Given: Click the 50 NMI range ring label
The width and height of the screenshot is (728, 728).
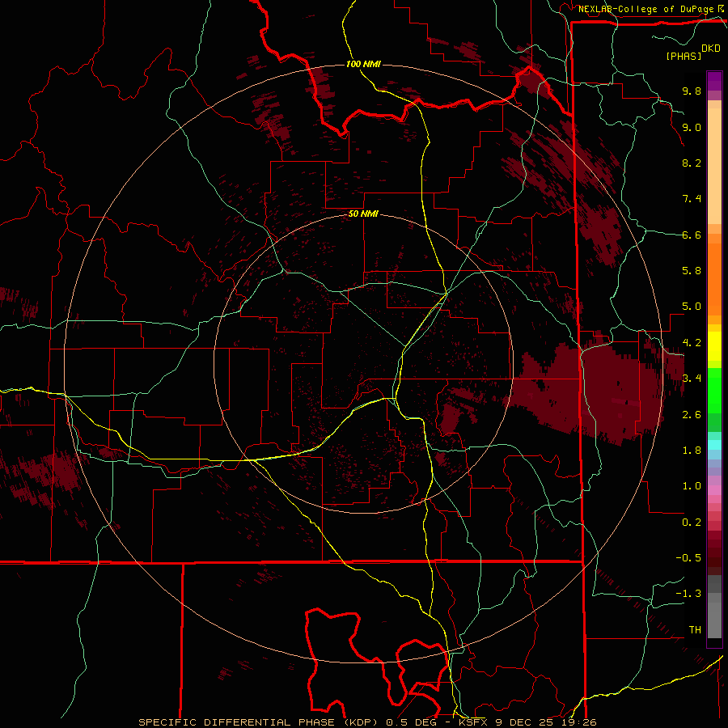Looking at the screenshot, I should tap(363, 214).
